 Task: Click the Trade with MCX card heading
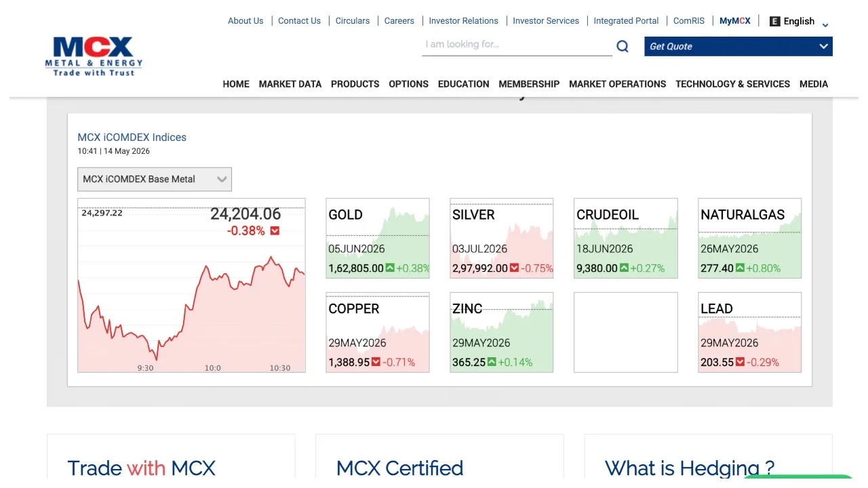coord(142,468)
